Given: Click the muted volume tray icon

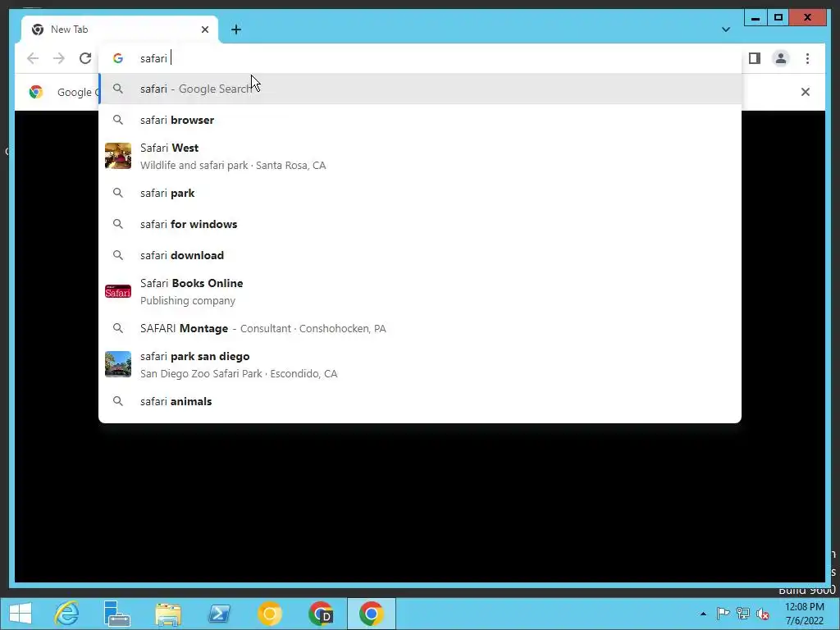Looking at the screenshot, I should (x=762, y=614).
